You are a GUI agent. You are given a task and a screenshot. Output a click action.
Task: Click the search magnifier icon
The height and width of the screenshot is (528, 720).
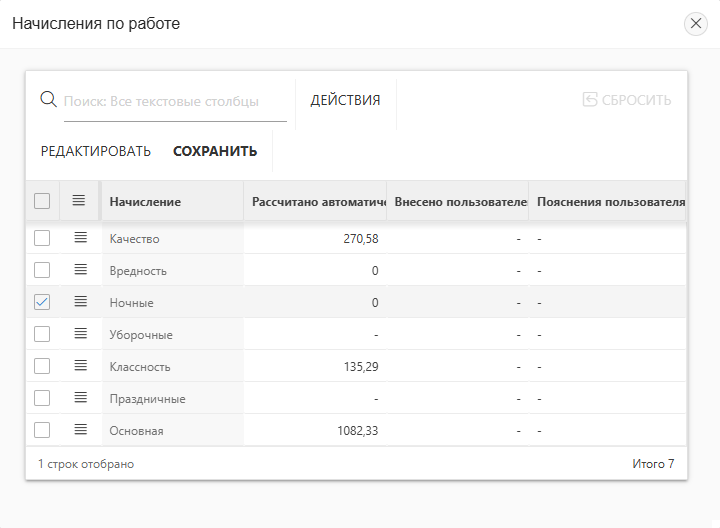(x=48, y=100)
